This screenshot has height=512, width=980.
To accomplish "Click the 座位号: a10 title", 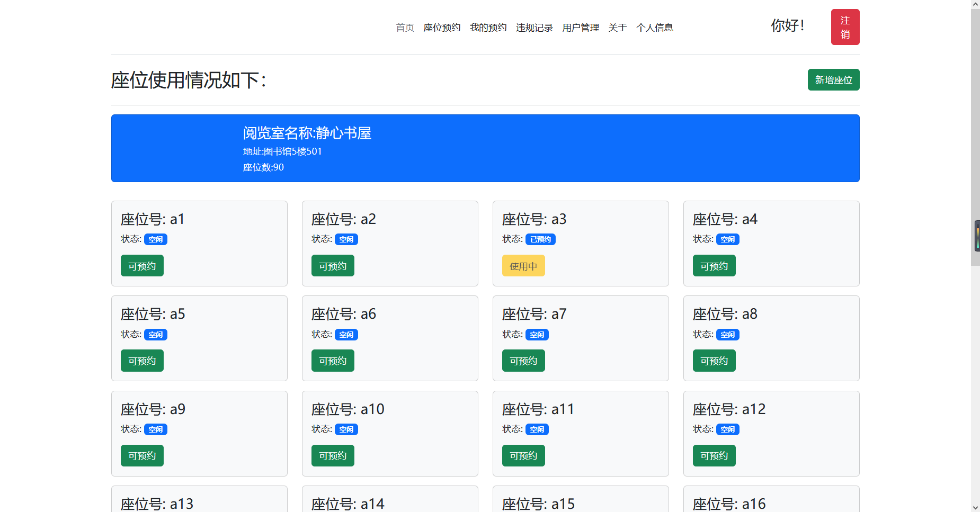I will click(348, 409).
